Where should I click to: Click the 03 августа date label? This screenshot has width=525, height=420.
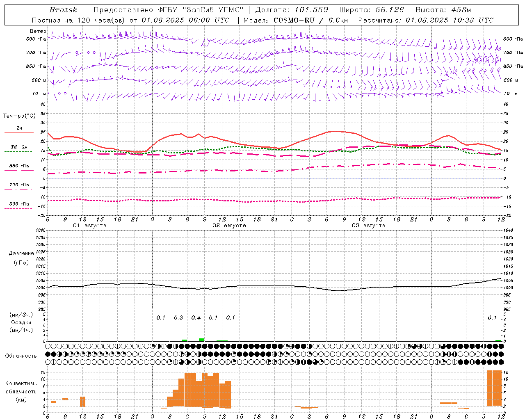click(369, 226)
